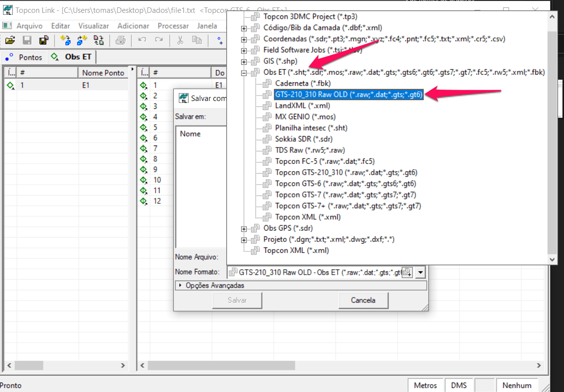Expand Opções Avançadas section
The width and height of the screenshot is (564, 392).
tap(301, 286)
